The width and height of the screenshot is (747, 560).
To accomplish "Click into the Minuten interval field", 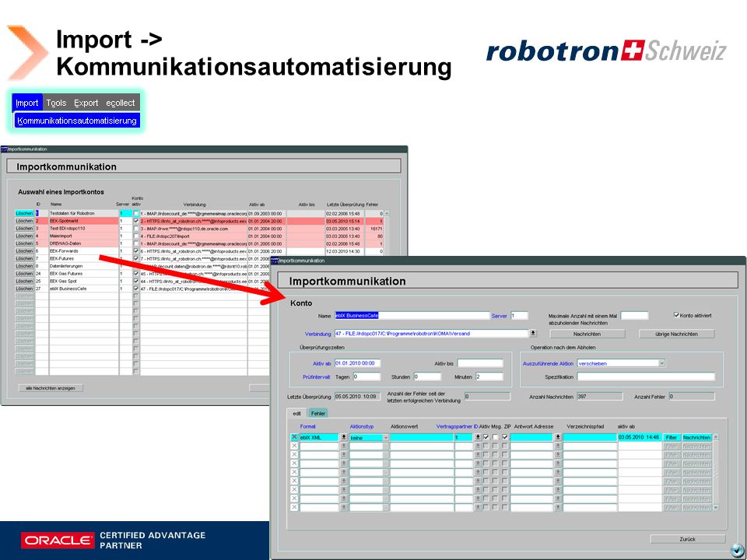I will [x=489, y=376].
